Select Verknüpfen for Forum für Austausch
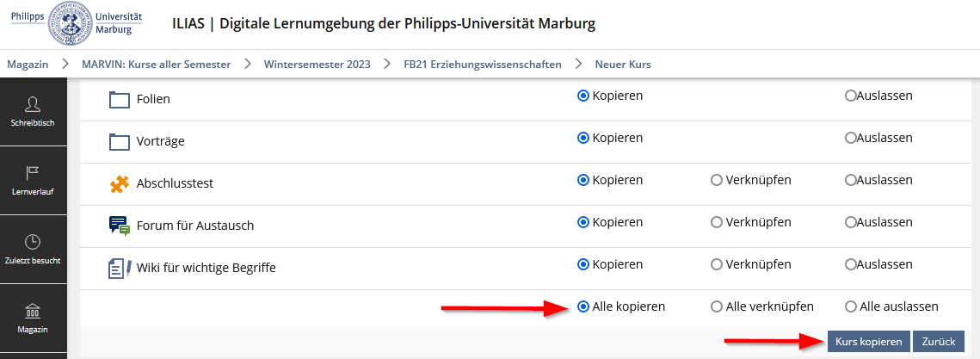Screen dimensions: 980x359 (x=716, y=222)
